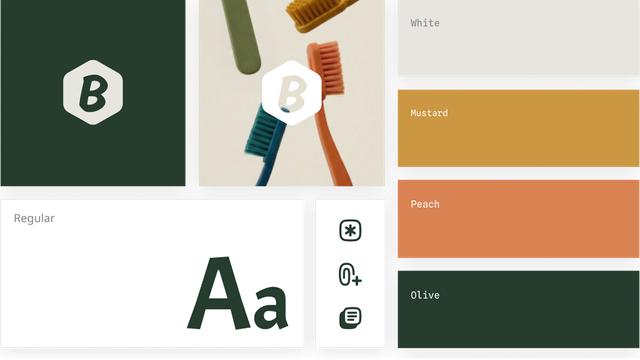Select the White color swatch

tap(518, 38)
